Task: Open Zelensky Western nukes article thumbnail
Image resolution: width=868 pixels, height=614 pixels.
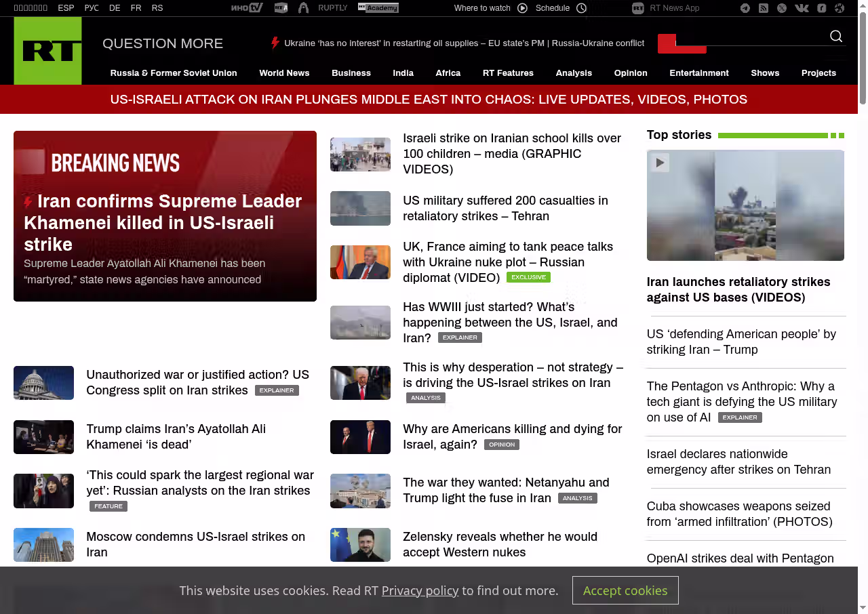Action: point(360,545)
